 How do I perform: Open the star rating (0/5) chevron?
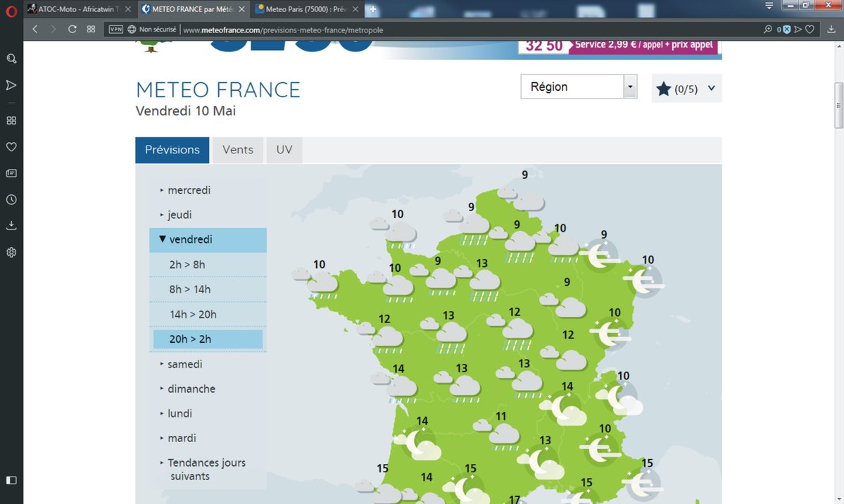[711, 88]
